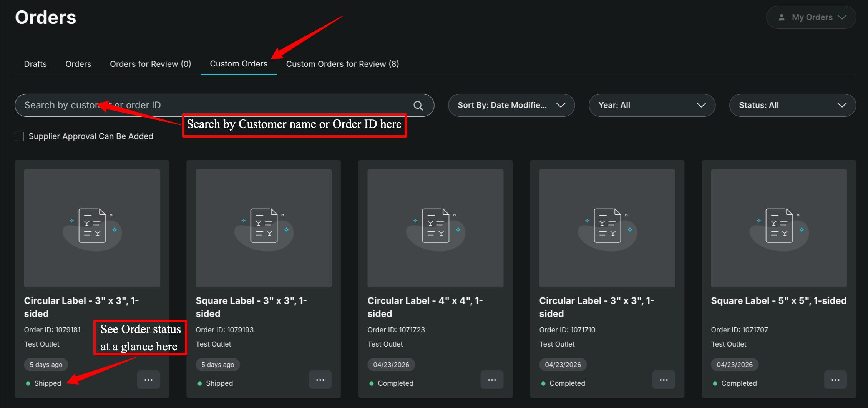Open three-dot menu for order 1071723
Image resolution: width=868 pixels, height=408 pixels.
point(492,380)
